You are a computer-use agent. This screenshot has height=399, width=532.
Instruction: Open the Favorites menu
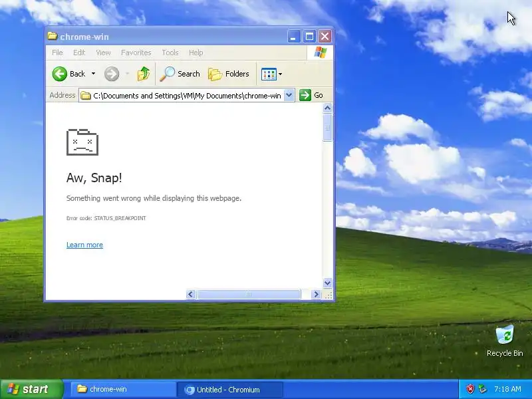click(136, 53)
